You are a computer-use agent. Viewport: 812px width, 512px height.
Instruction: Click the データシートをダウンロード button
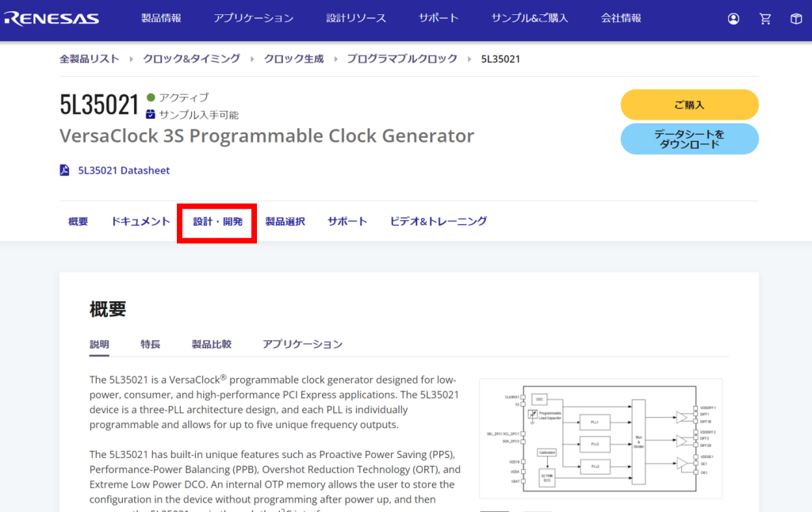[x=690, y=138]
